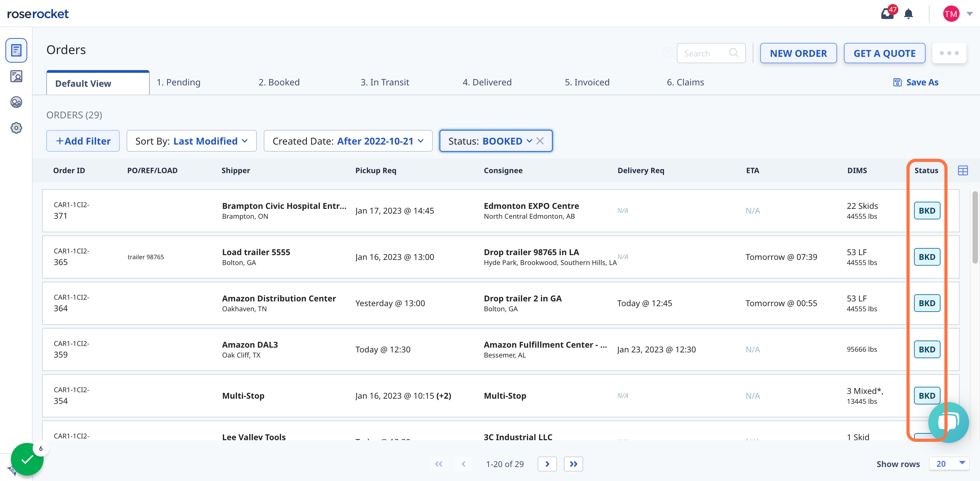
Task: Switch to the 6. Claims tab
Action: point(685,82)
